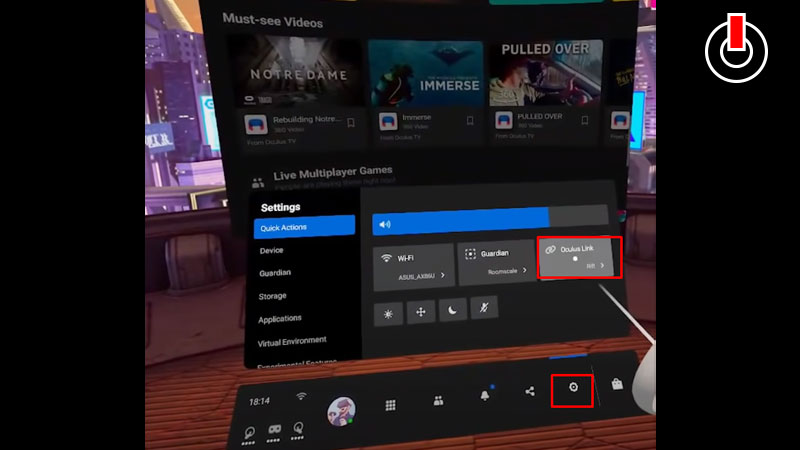The width and height of the screenshot is (800, 450).
Task: Bookmark the PULLED OVER video
Action: pyautogui.click(x=585, y=120)
